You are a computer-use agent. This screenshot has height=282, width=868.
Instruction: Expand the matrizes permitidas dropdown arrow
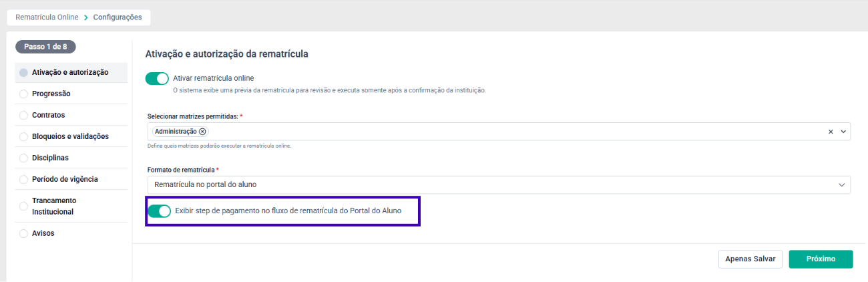coord(843,132)
